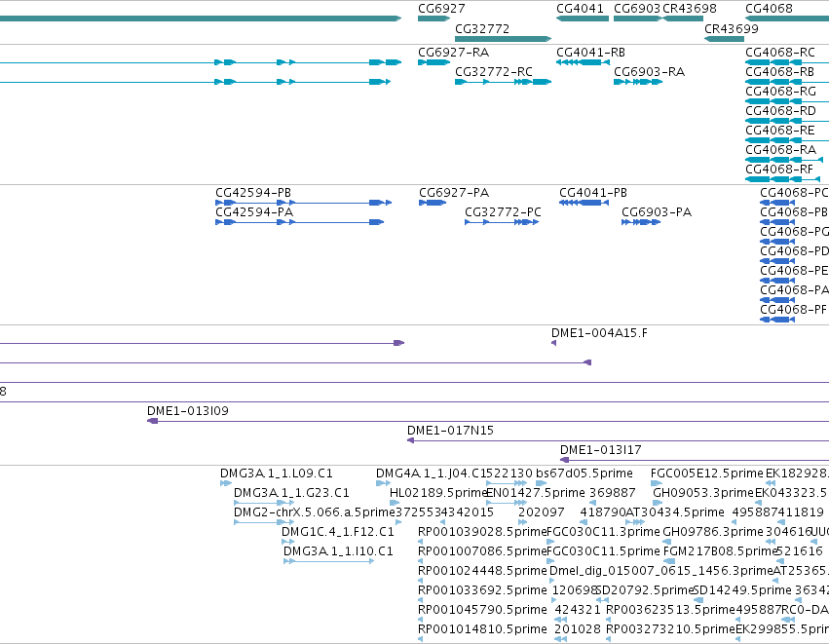Click EST Dmel_dig_015007_0615_1456.3prime
The width and height of the screenshot is (829, 644).
661,571
